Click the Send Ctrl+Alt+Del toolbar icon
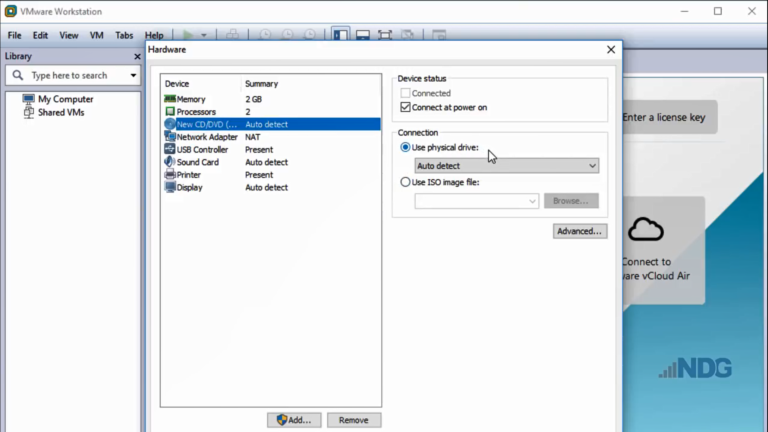Viewport: 768px width, 432px height. point(233,35)
